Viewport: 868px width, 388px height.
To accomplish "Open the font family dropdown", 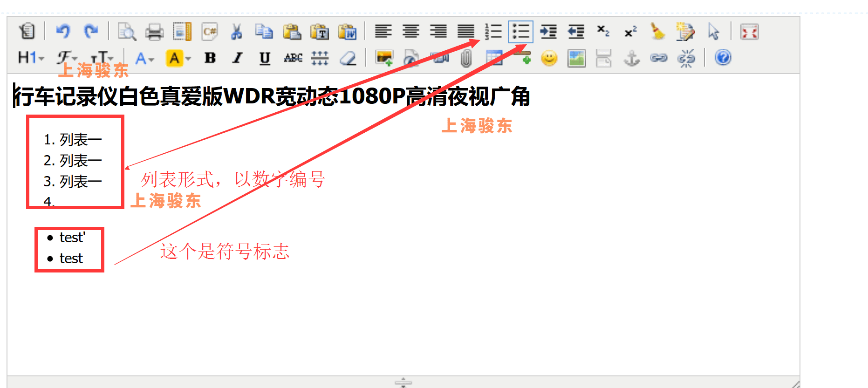I will point(67,58).
